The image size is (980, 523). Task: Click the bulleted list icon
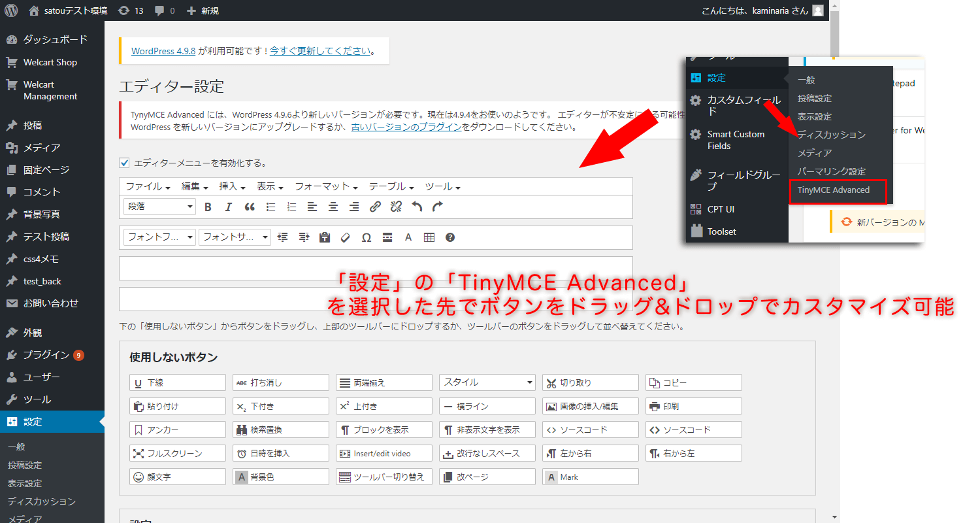270,207
